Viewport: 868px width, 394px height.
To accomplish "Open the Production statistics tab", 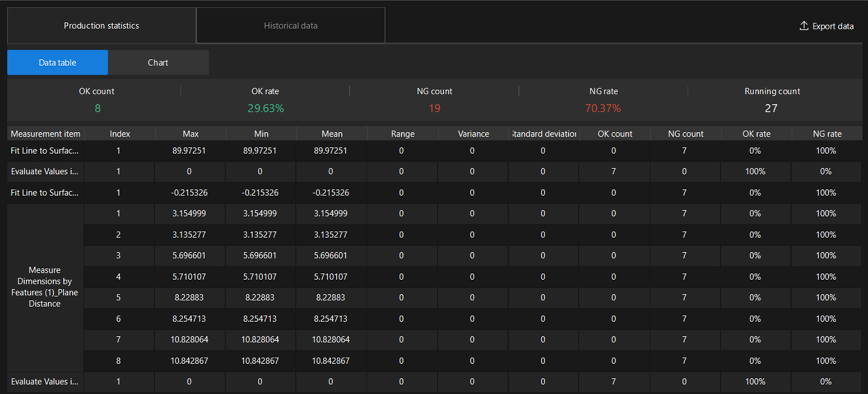I will 101,25.
